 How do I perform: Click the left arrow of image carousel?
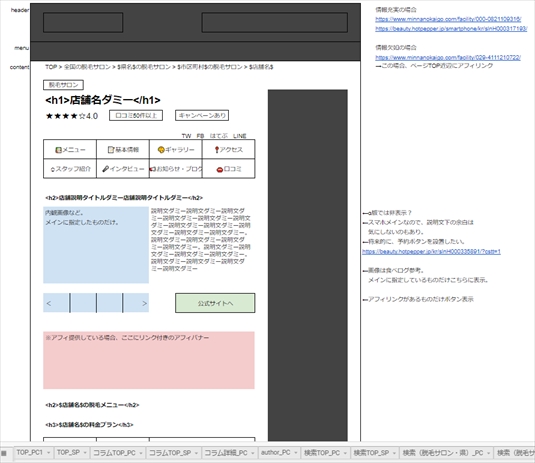49,303
